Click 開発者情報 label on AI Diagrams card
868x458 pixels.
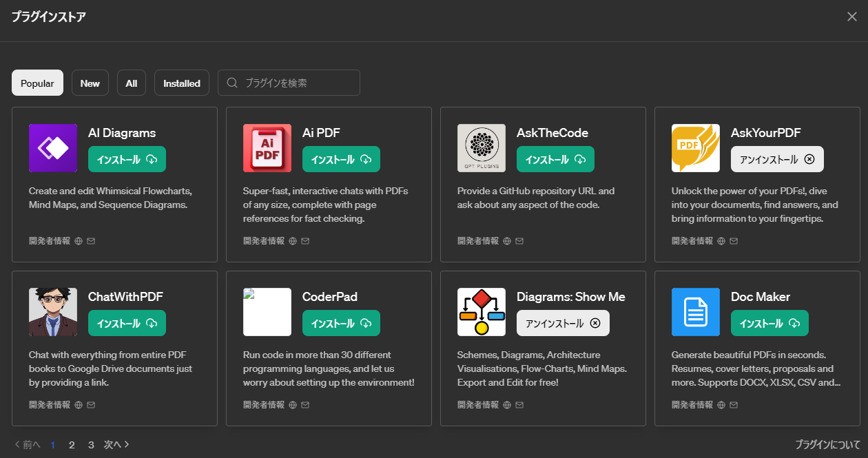click(x=50, y=241)
